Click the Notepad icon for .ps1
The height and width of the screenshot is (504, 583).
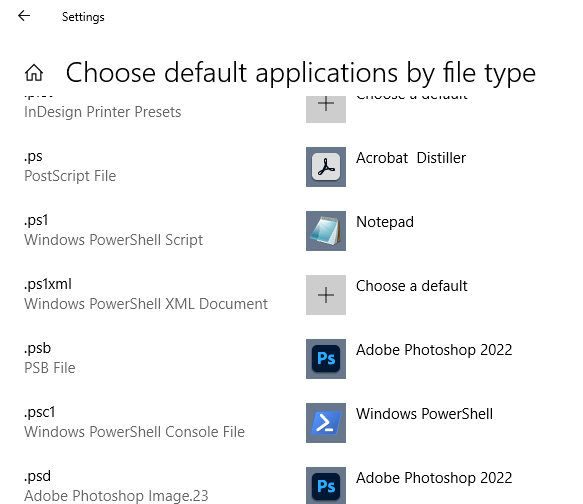point(326,231)
